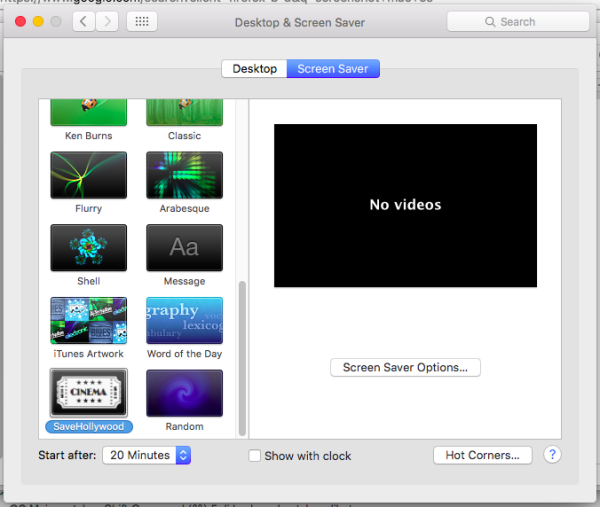
Task: Open the Start after 20 Minutes dropdown
Action: point(146,455)
